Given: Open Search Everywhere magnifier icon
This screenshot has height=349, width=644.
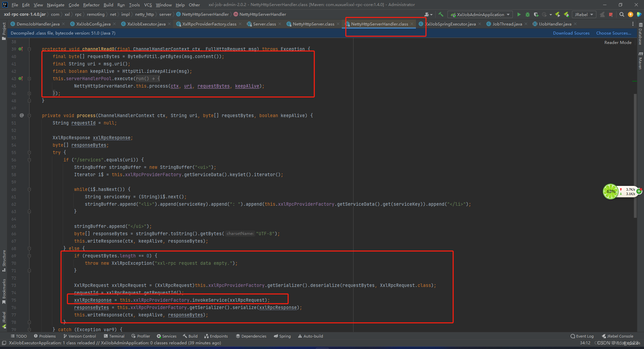Looking at the screenshot, I should pos(622,14).
